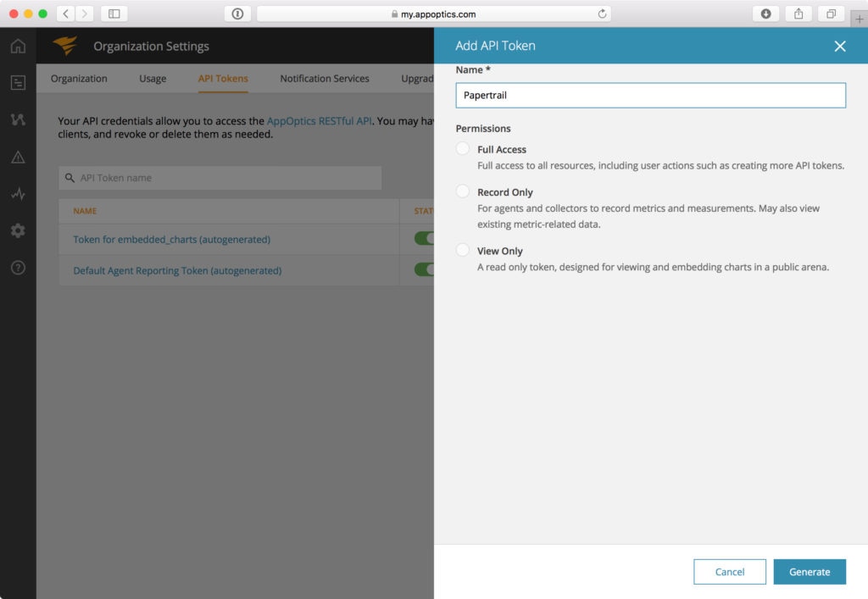
Task: Show all tabs overview icon
Action: 831,14
